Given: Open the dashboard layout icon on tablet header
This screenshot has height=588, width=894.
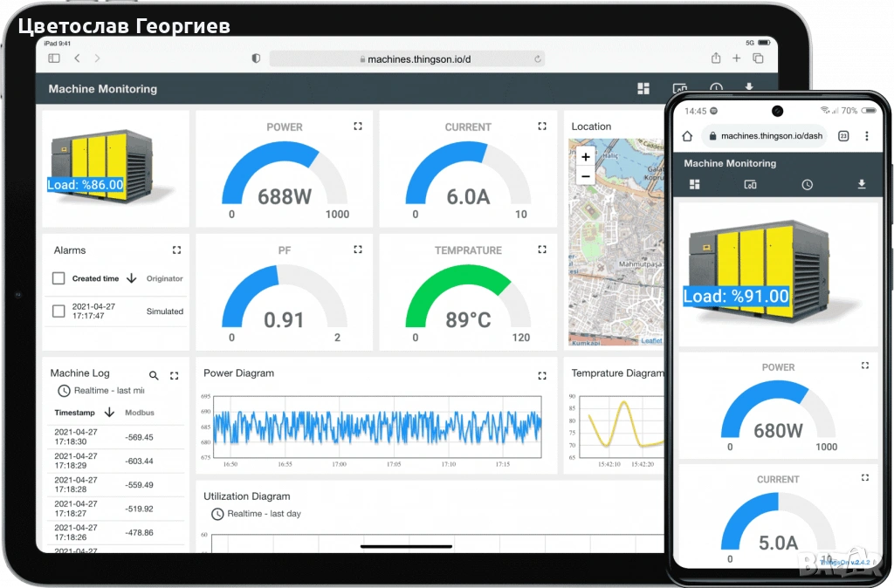Looking at the screenshot, I should coord(643,89).
